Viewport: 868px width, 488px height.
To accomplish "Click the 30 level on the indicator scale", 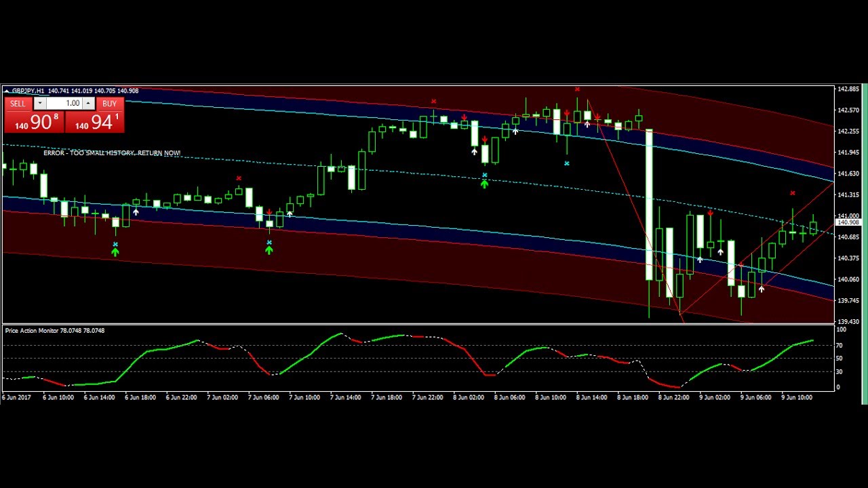I will coord(840,371).
